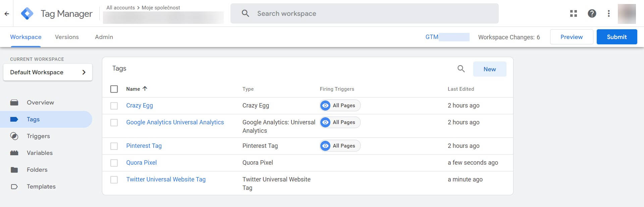
Task: Open Variables in the sidebar
Action: click(x=46, y=153)
